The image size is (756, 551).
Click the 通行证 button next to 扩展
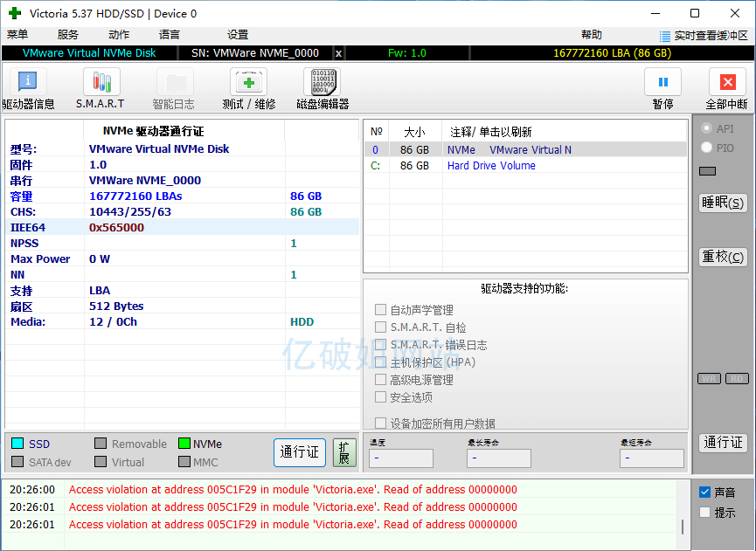point(299,452)
